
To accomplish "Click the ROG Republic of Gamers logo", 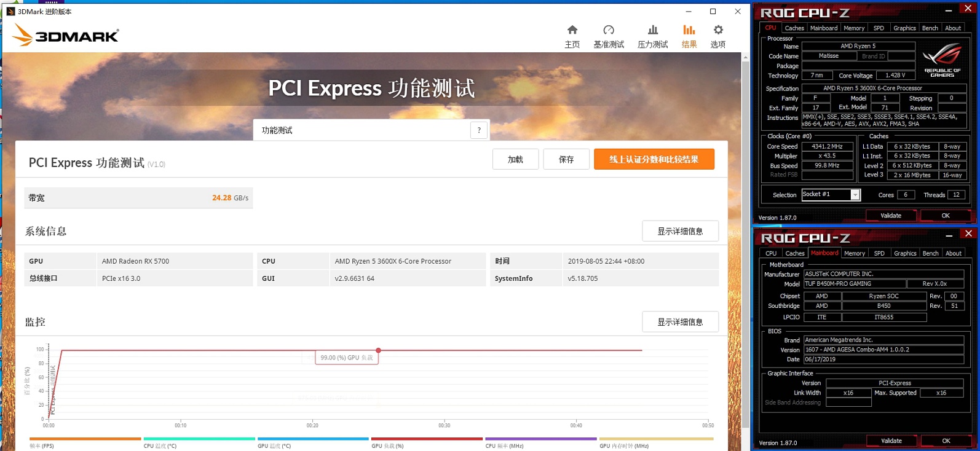I will coord(942,60).
